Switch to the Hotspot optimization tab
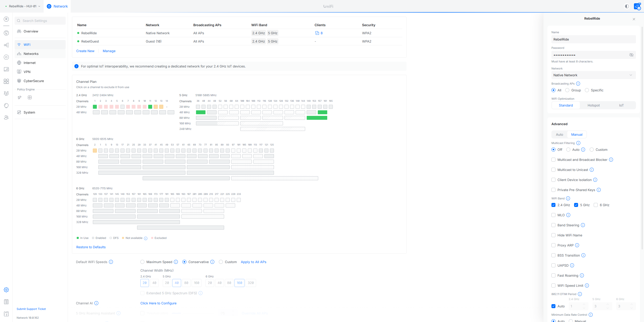644x322 pixels. 593,105
